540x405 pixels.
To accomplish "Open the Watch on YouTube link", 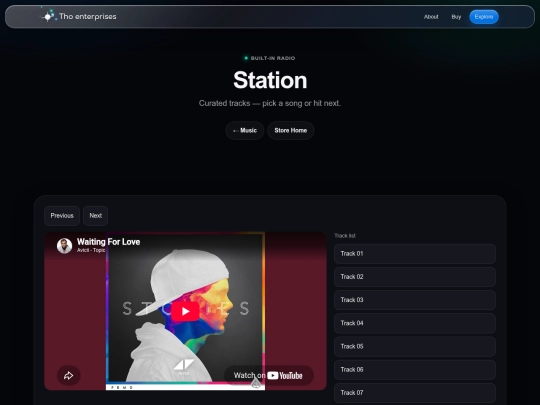I will (269, 375).
